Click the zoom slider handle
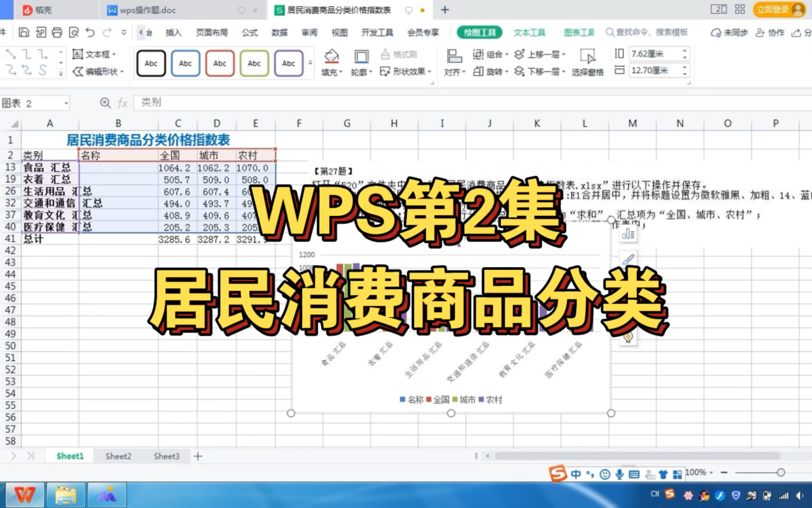 pyautogui.click(x=781, y=472)
